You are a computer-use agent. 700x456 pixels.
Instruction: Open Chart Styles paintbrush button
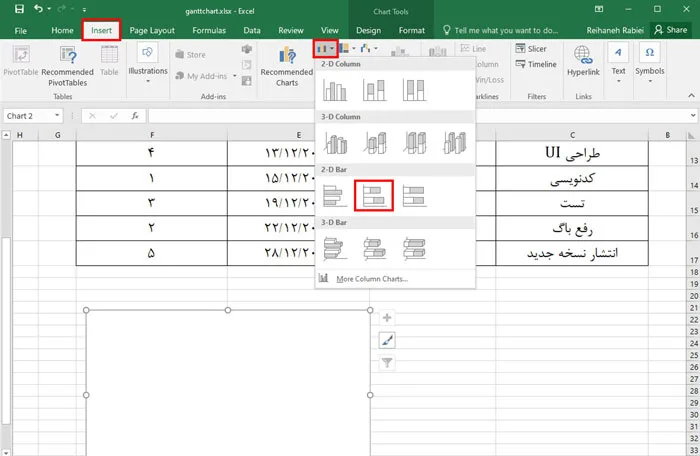click(387, 341)
